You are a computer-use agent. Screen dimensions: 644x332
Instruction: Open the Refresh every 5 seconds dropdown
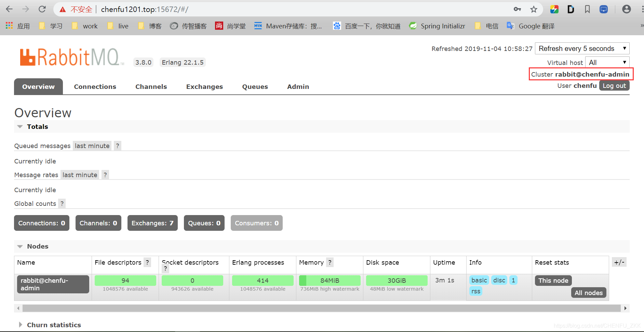[582, 49]
